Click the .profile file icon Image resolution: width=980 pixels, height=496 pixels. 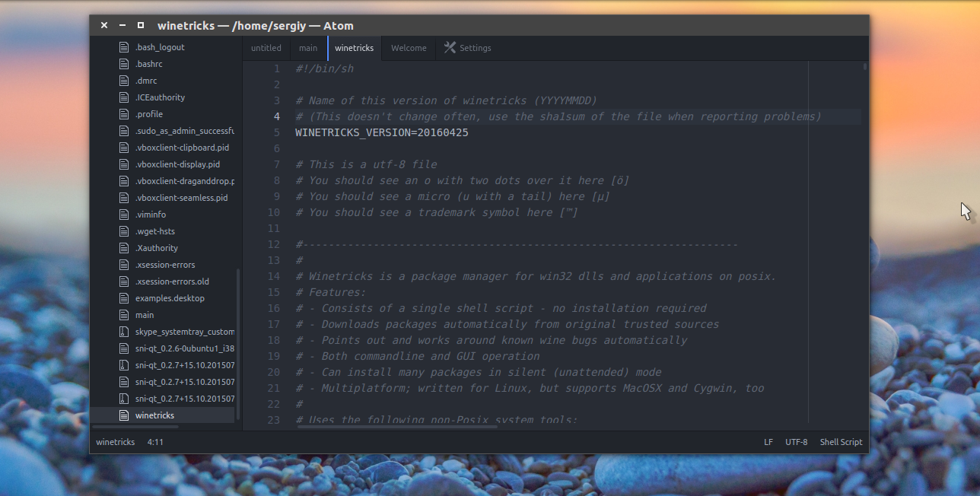[x=124, y=114]
